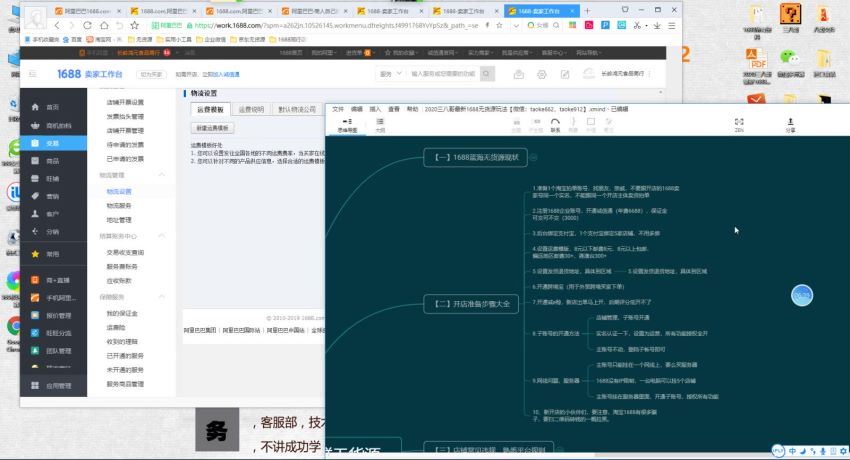This screenshot has width=850, height=460.
Task: Switch to 默认物流公司 tab
Action: (297, 109)
